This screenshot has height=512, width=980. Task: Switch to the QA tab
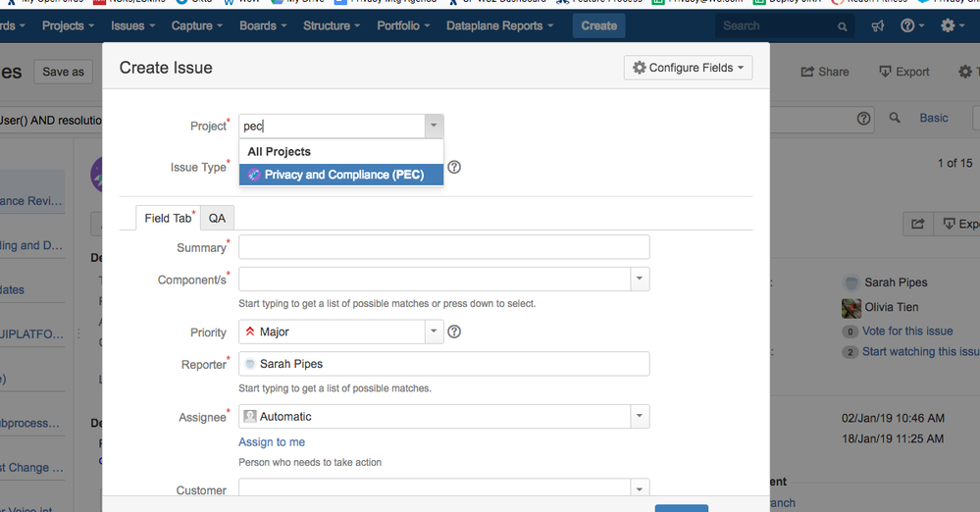(x=217, y=218)
